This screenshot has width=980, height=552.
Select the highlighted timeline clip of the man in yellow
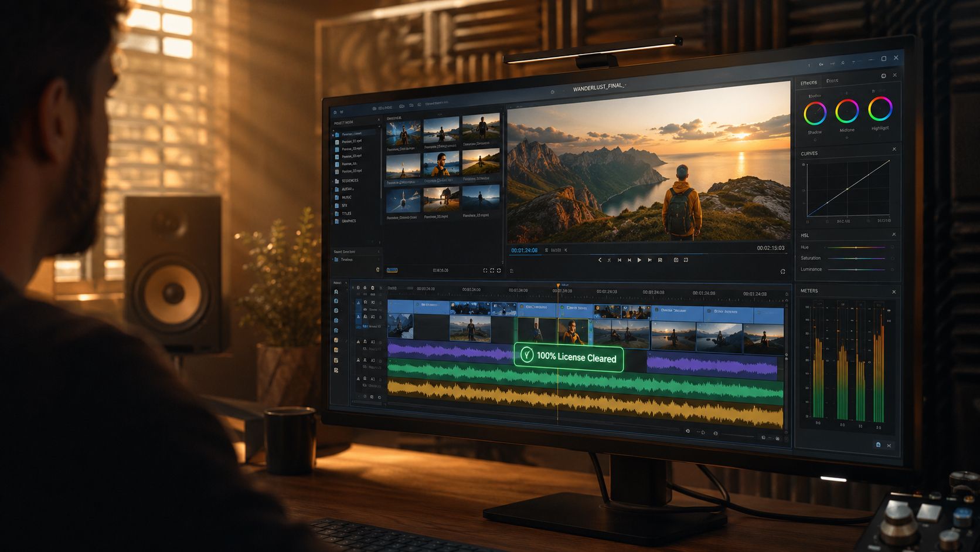[x=573, y=331]
